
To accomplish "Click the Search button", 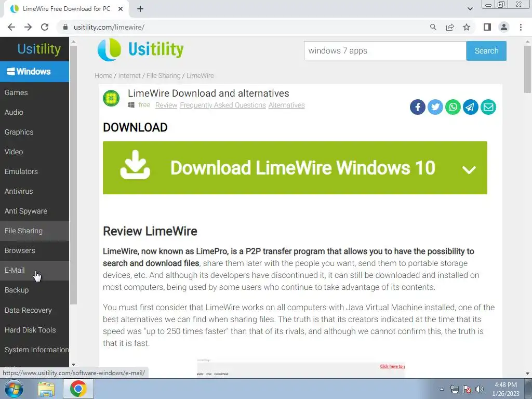I will 486,51.
